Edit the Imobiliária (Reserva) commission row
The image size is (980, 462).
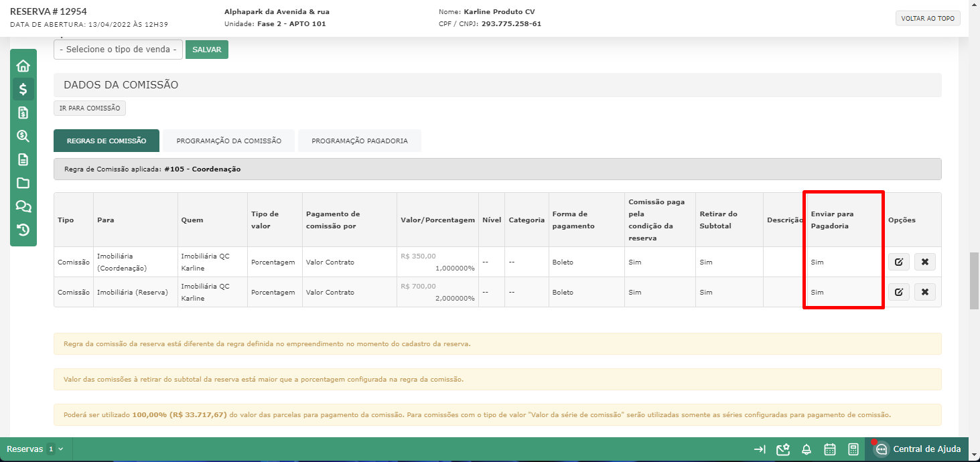(899, 292)
